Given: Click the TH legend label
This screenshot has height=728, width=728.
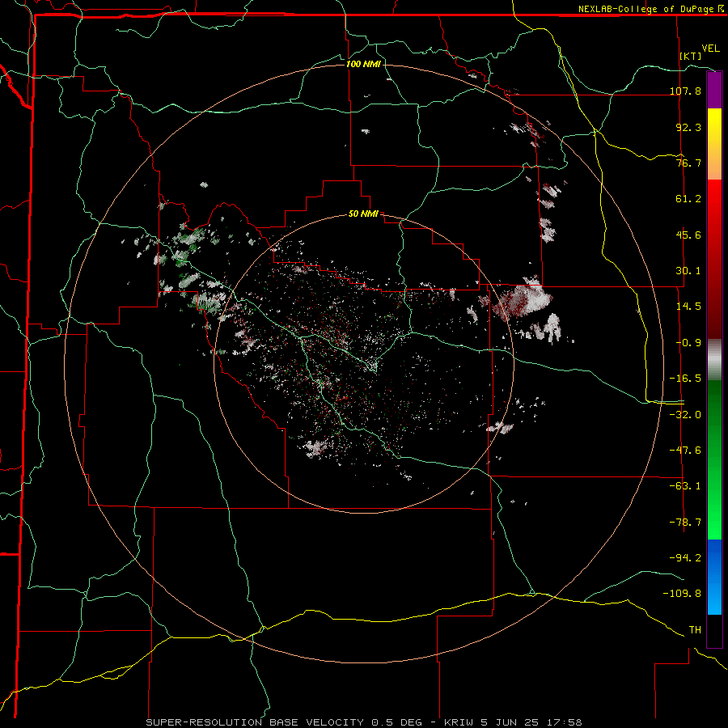Looking at the screenshot, I should point(695,630).
